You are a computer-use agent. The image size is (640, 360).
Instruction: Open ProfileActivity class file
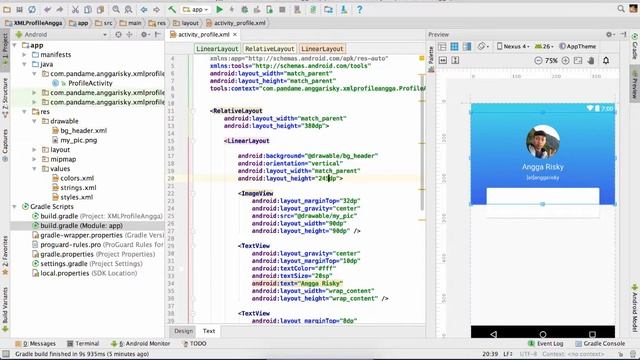click(x=90, y=83)
